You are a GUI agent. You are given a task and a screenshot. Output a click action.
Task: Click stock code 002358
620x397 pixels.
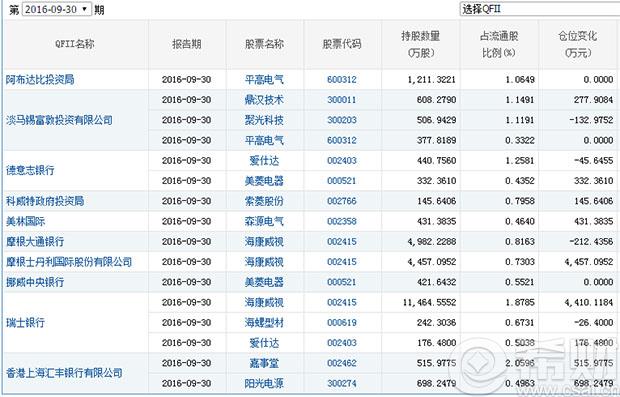click(x=342, y=221)
